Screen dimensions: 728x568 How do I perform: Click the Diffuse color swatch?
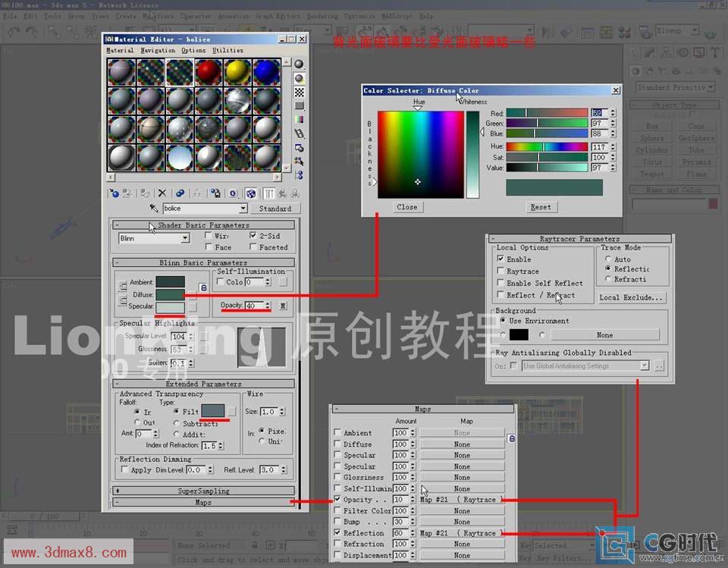(x=170, y=294)
